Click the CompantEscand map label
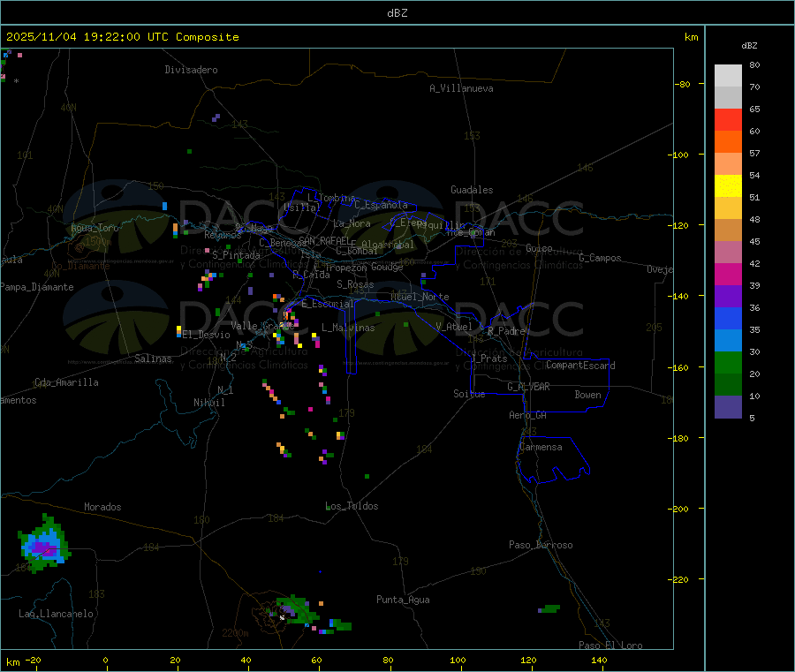Screen dimensions: 795x672 [x=580, y=366]
